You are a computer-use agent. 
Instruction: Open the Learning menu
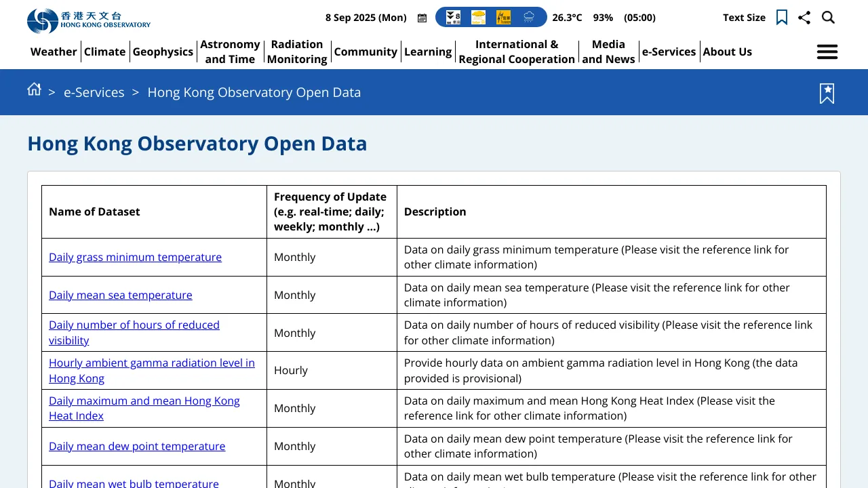pos(428,52)
